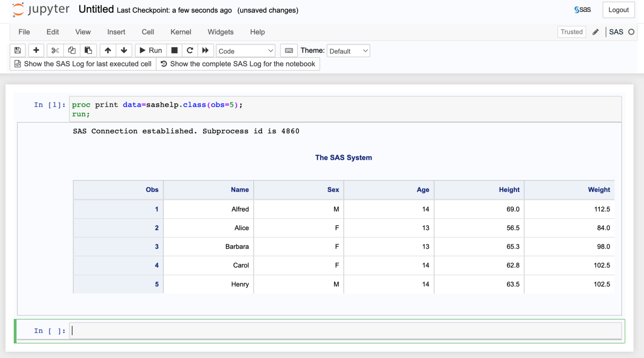644x358 pixels.
Task: Restart kernel and rerun notebook fast-forward icon
Action: click(205, 51)
